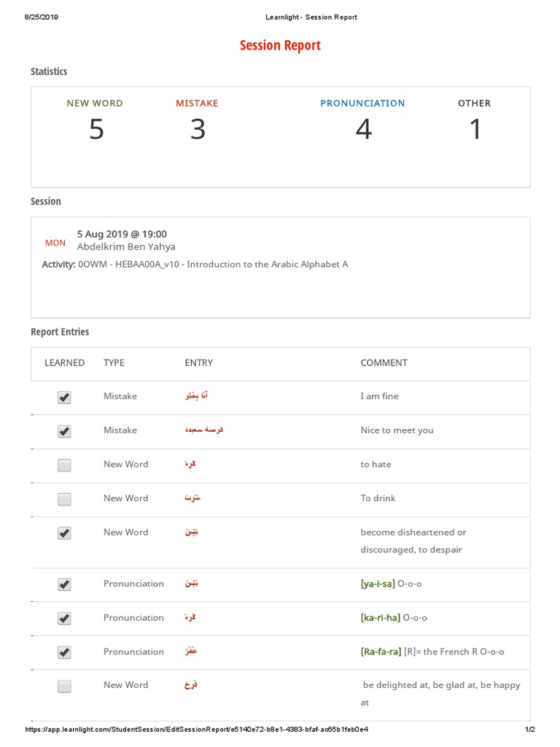Click the LEARNED column header
This screenshot has height=747, width=560.
(64, 363)
